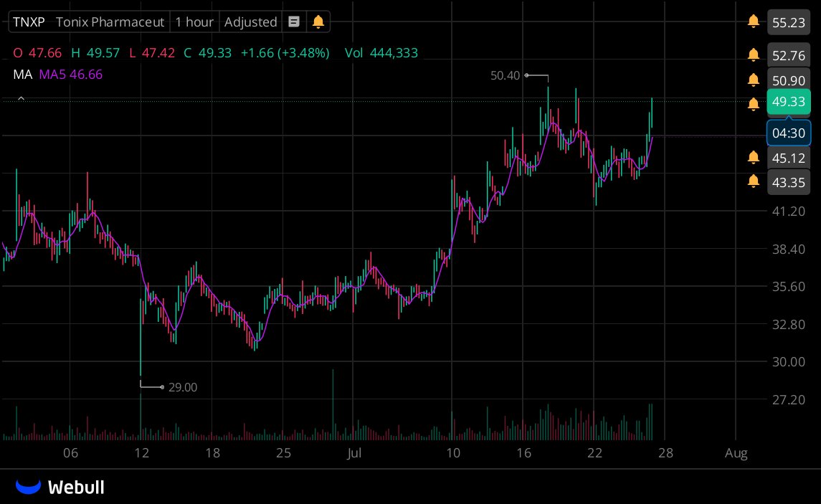Click the bell icon near the 45.12 alert
This screenshot has height=504, width=821.
coord(754,157)
